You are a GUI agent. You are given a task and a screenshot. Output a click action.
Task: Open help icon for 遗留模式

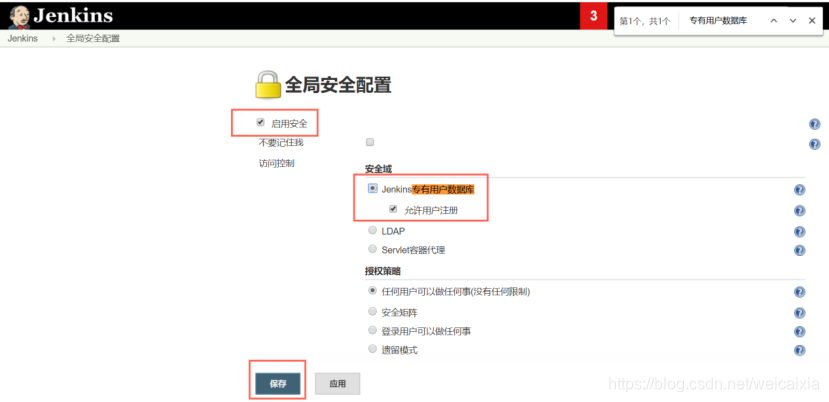[x=800, y=350]
